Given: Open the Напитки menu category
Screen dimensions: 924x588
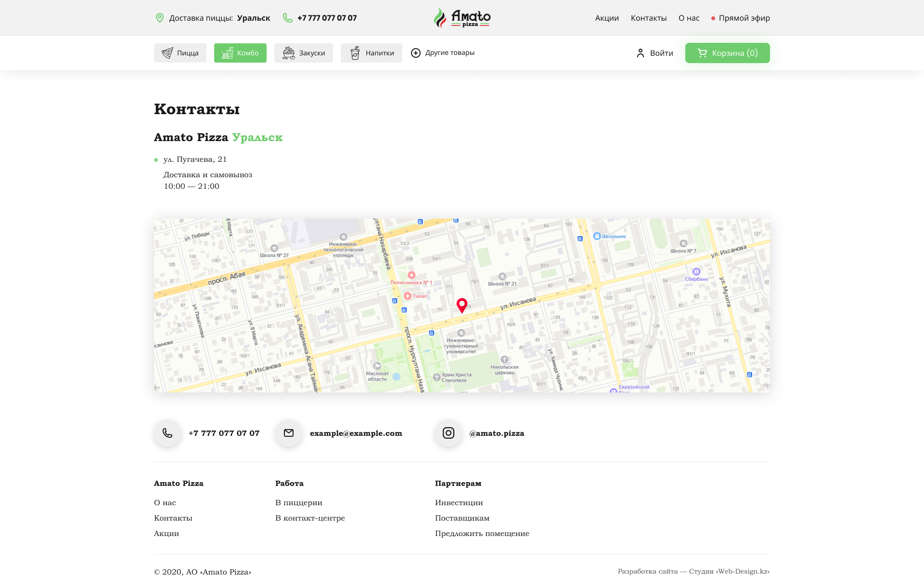Looking at the screenshot, I should [372, 53].
